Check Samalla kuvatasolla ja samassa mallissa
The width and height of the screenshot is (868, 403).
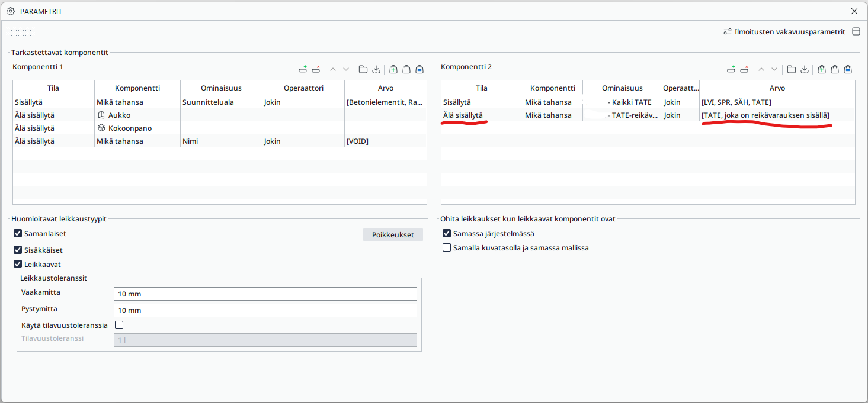pos(447,248)
